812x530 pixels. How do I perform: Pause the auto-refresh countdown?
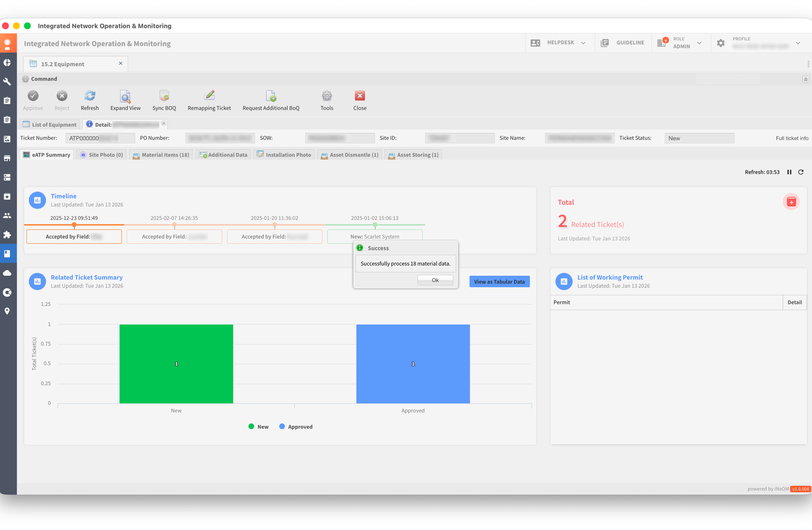[x=789, y=172]
